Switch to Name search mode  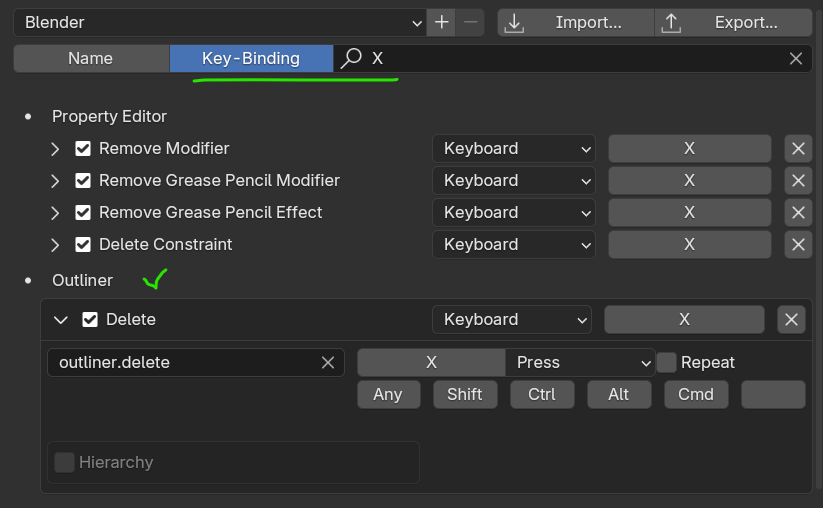tap(90, 59)
